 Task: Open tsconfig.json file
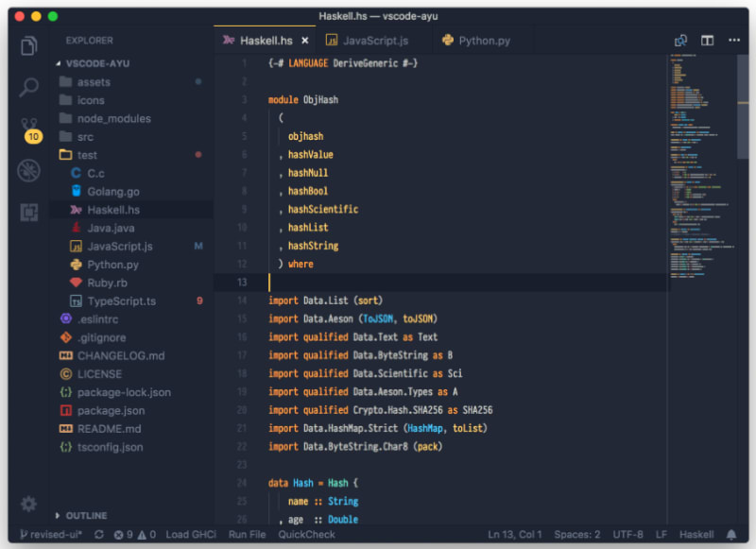coord(131,447)
